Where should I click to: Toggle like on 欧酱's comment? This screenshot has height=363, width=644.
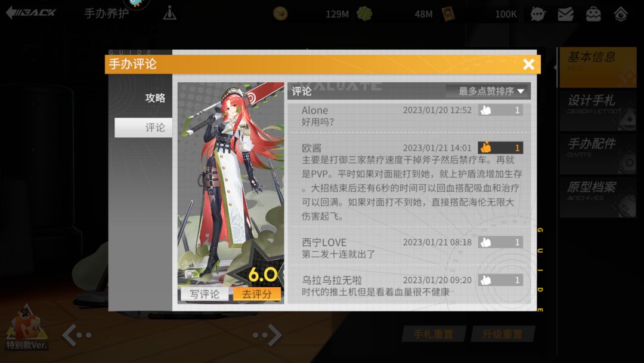click(500, 147)
